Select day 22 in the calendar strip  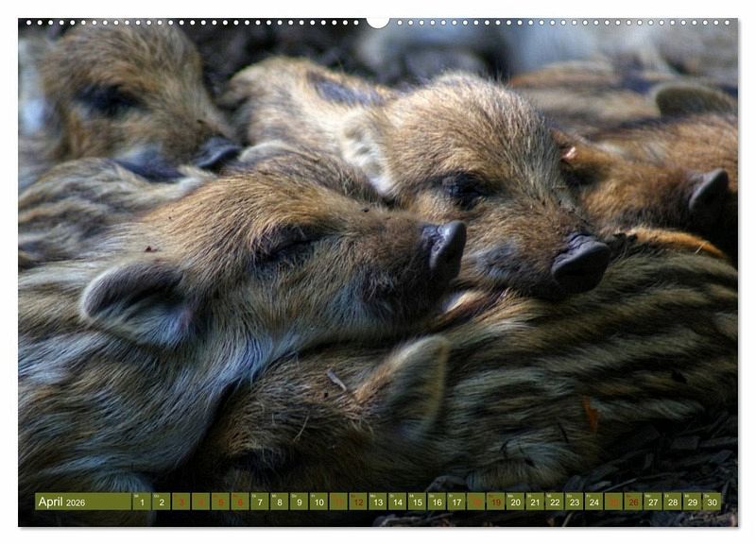[555, 502]
